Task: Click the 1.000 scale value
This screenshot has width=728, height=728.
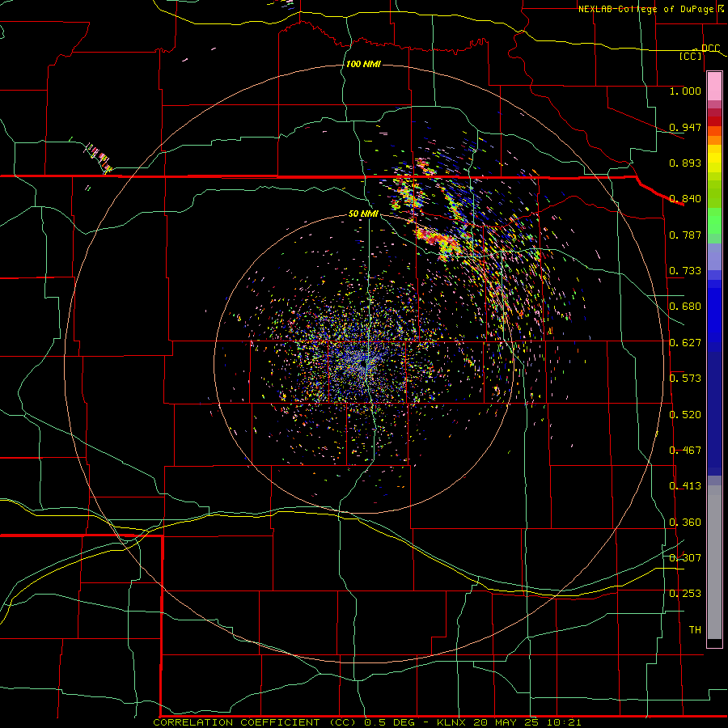Action: pyautogui.click(x=685, y=91)
